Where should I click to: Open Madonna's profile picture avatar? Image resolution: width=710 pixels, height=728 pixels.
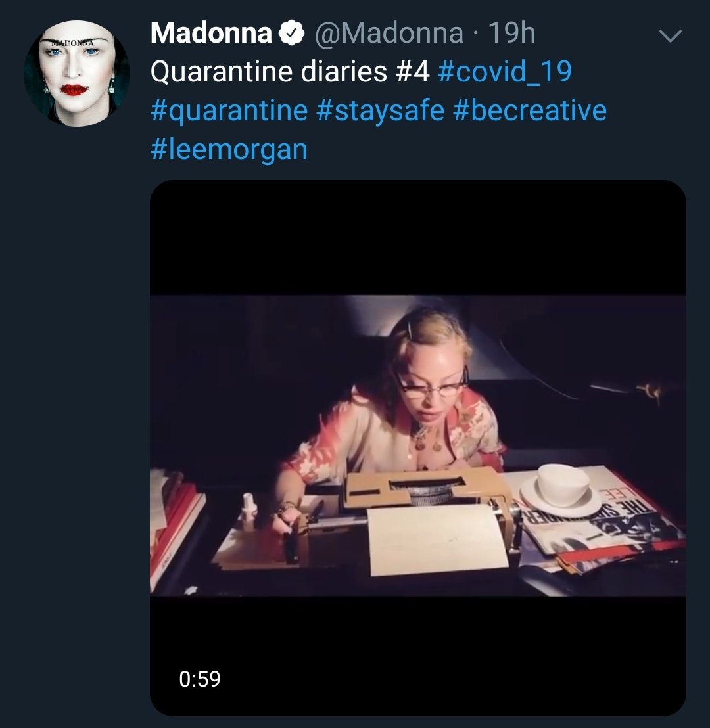coord(77,74)
